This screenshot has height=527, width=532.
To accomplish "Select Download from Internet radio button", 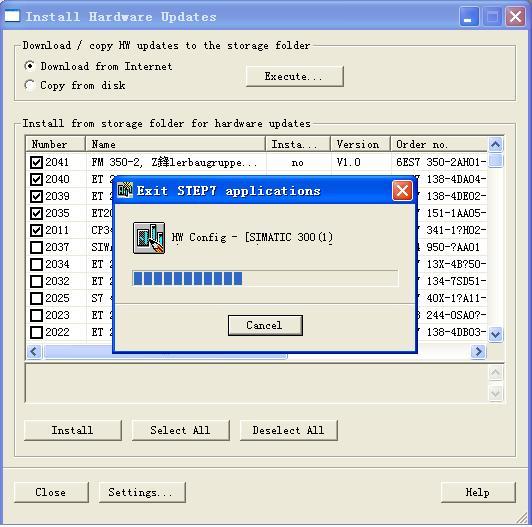I will [30, 66].
